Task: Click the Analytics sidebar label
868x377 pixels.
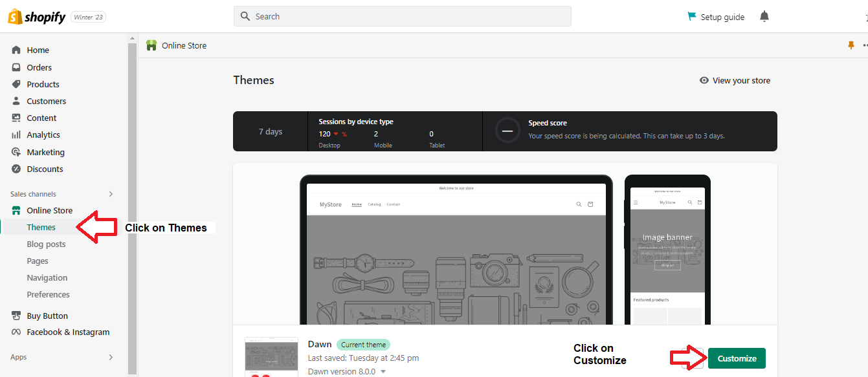Action: click(x=43, y=135)
